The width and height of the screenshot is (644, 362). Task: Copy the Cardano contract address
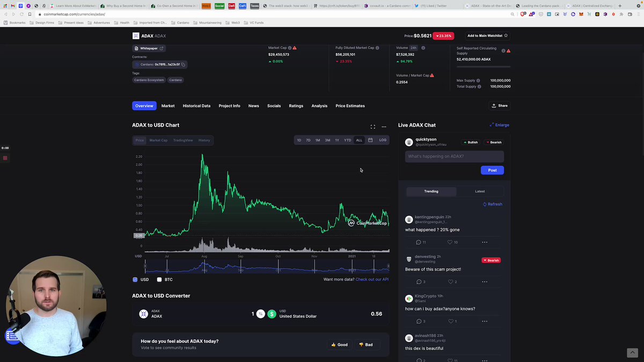point(183,64)
